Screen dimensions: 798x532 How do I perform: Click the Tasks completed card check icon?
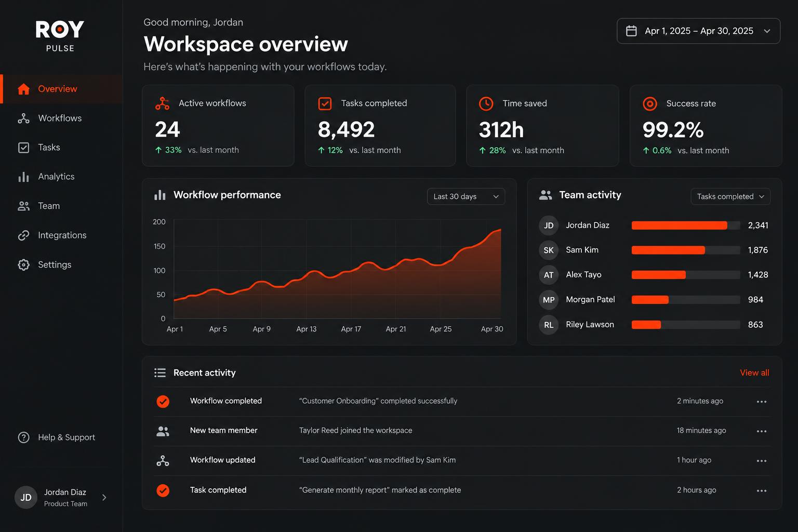pyautogui.click(x=325, y=103)
